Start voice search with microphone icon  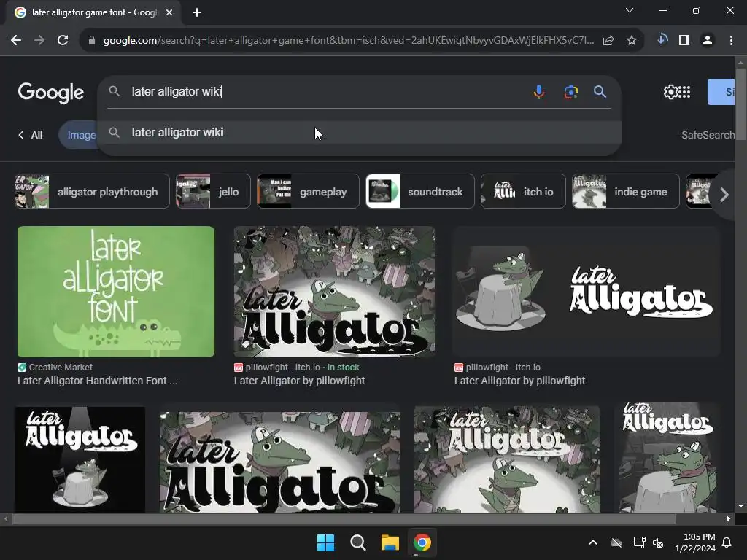(539, 91)
